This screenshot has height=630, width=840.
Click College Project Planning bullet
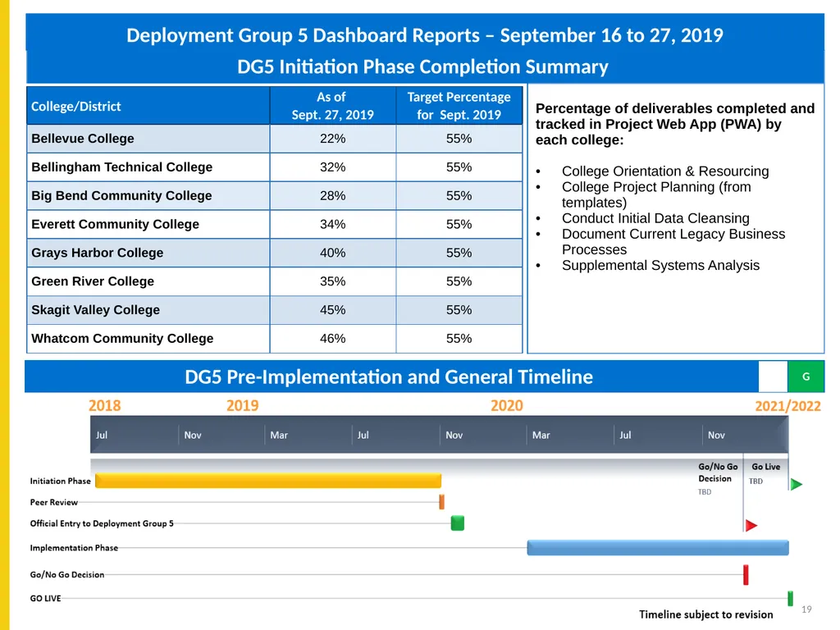(656, 194)
